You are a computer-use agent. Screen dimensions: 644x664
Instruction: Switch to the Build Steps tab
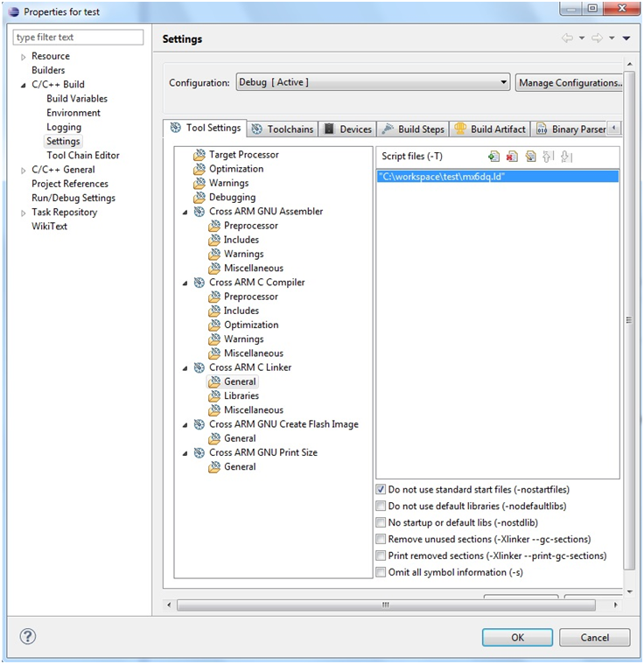point(414,129)
